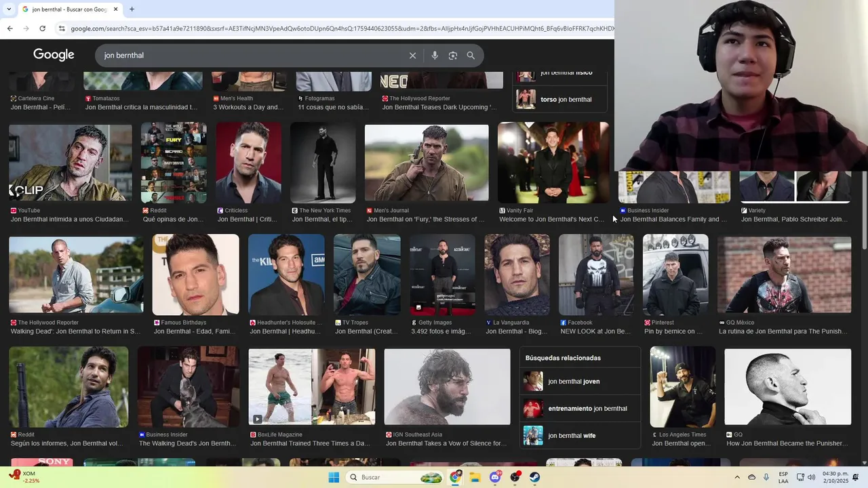
Task: Click the magnifier search submit icon
Action: [x=471, y=56]
